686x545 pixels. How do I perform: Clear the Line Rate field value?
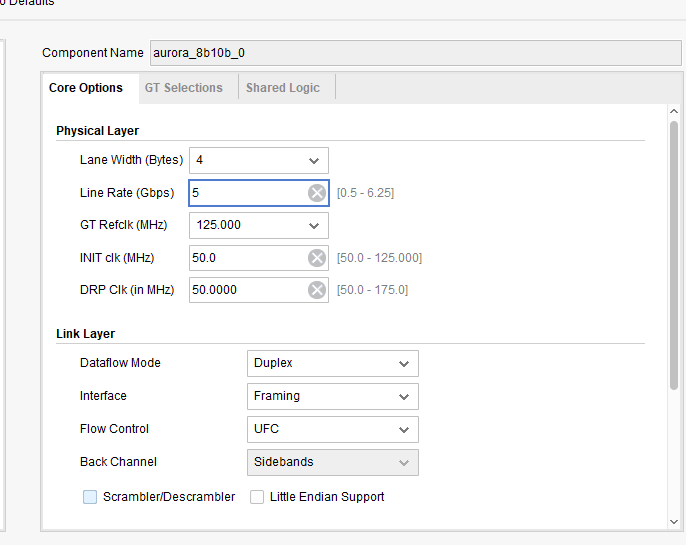click(x=317, y=193)
